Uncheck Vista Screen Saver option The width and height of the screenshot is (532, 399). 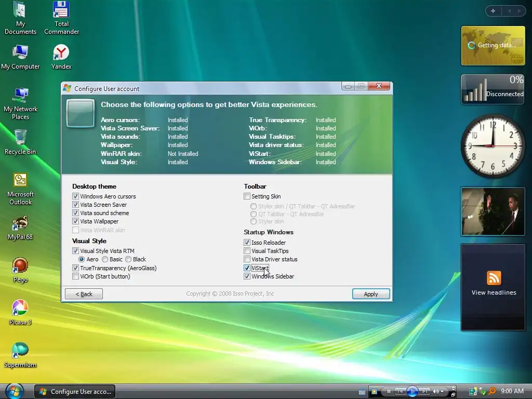pyautogui.click(x=75, y=205)
